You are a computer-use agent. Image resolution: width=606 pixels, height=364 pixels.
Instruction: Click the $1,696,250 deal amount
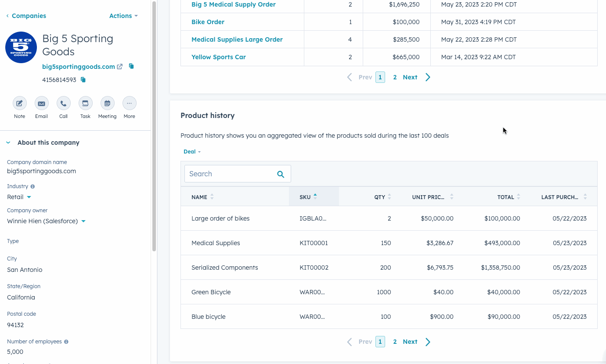404,4
